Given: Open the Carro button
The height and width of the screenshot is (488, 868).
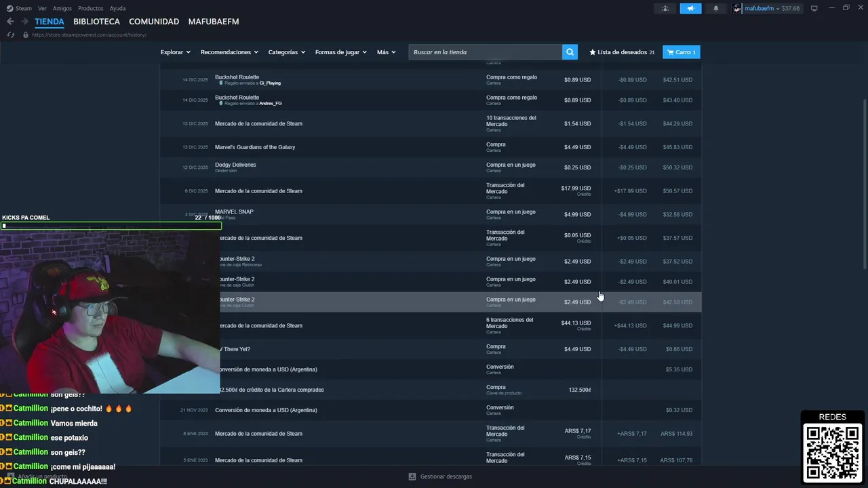Looking at the screenshot, I should tap(682, 52).
